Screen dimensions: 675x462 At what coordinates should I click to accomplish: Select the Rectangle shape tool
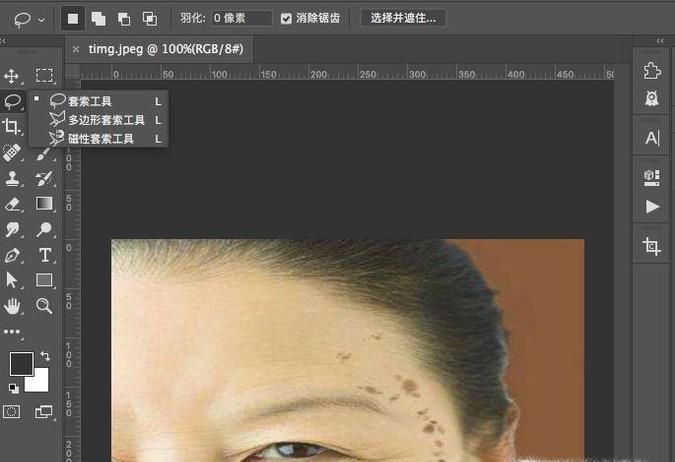[44, 280]
